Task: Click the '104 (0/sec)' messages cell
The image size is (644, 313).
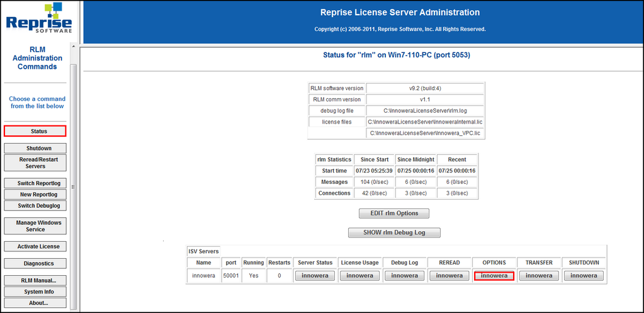Action: pos(374,181)
